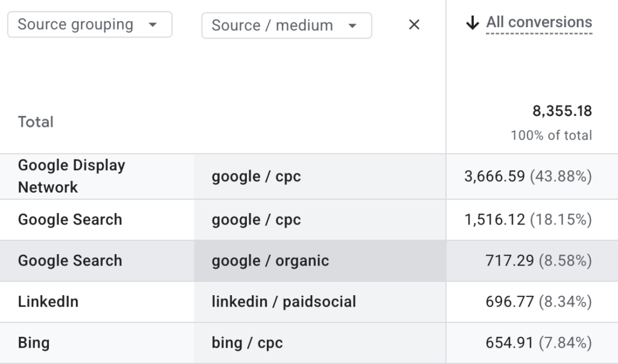The image size is (618, 364).
Task: Open the Source / medium dropdown
Action: (287, 25)
